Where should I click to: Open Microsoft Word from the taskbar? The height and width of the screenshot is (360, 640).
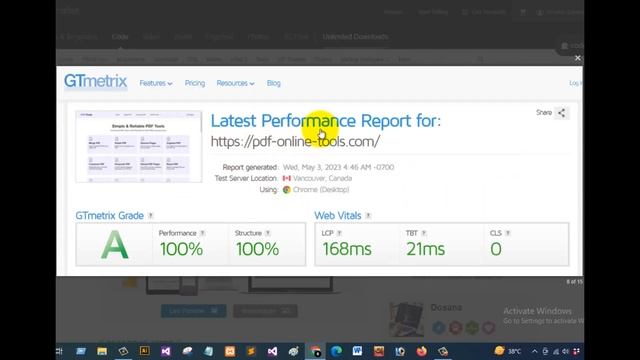(358, 351)
